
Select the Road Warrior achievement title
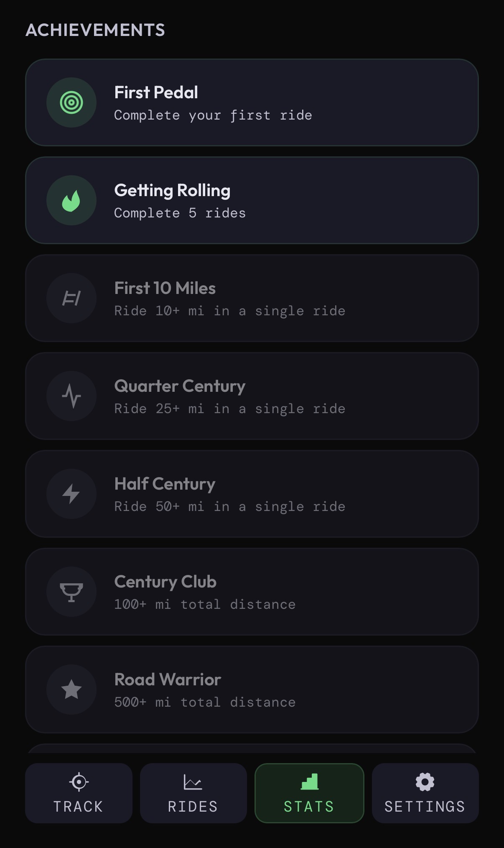tap(168, 679)
